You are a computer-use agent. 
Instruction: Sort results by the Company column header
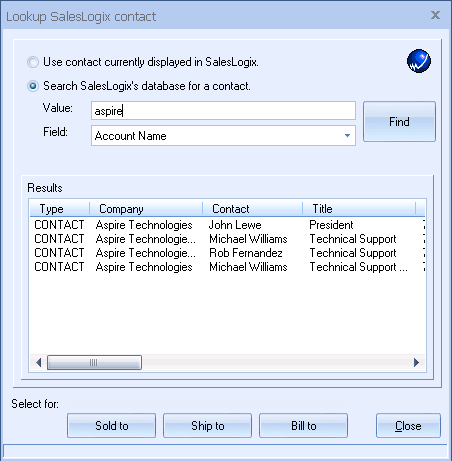146,209
